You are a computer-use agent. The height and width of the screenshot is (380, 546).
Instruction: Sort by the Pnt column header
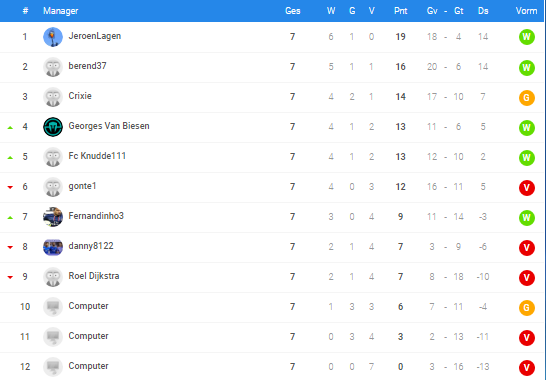pos(400,11)
